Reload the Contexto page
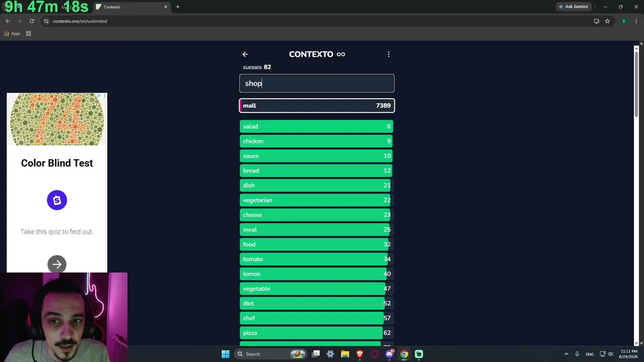644x362 pixels. pyautogui.click(x=32, y=21)
